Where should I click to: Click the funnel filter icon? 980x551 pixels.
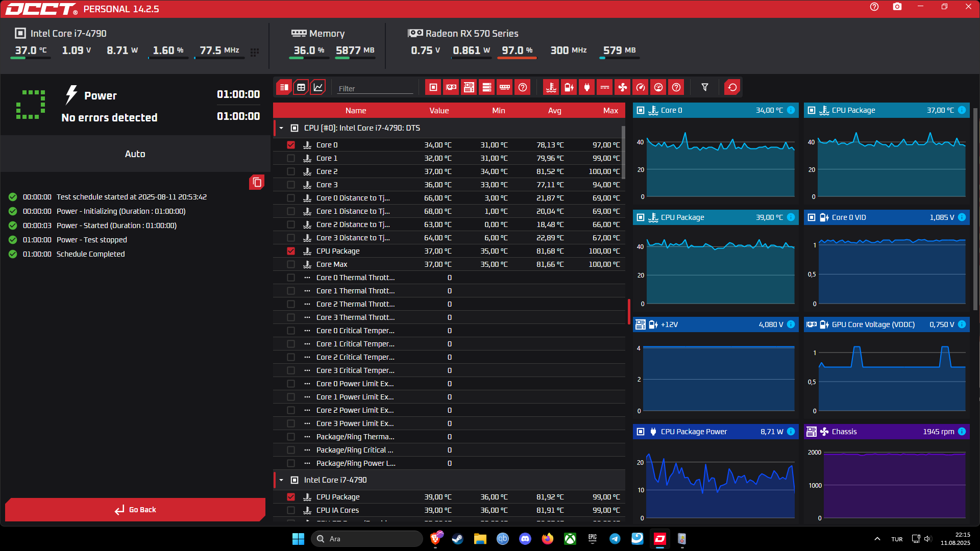pyautogui.click(x=705, y=87)
